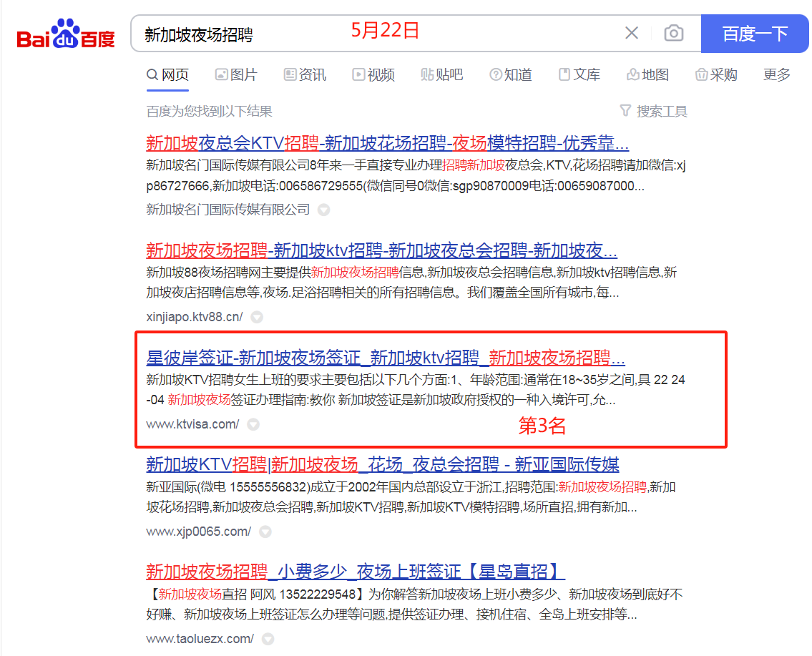This screenshot has width=812, height=656.
Task: Click the 百度一下 search button
Action: (x=755, y=33)
